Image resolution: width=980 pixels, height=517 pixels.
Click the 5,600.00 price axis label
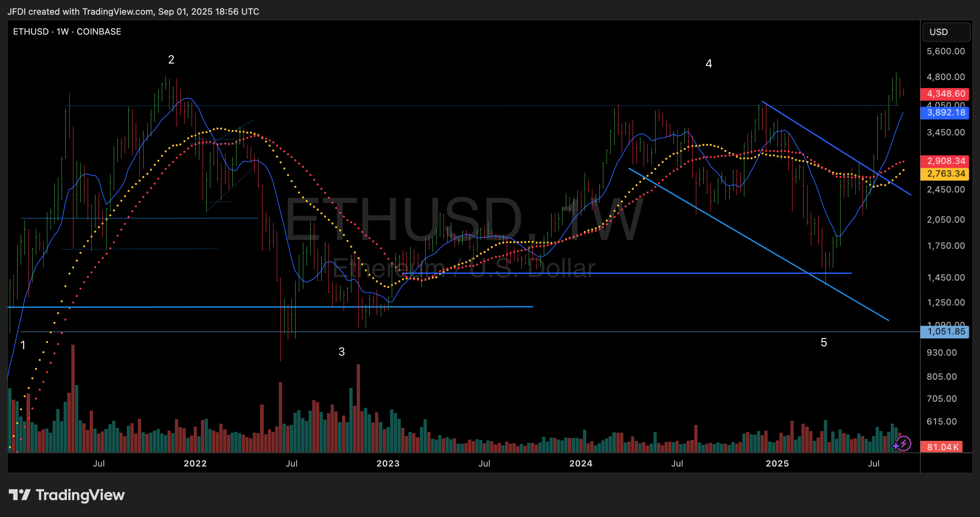[945, 51]
